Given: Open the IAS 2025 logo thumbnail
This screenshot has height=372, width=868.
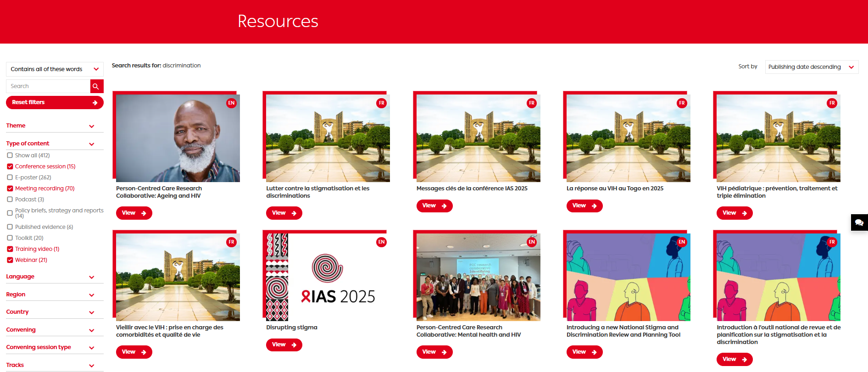Looking at the screenshot, I should pos(328,277).
